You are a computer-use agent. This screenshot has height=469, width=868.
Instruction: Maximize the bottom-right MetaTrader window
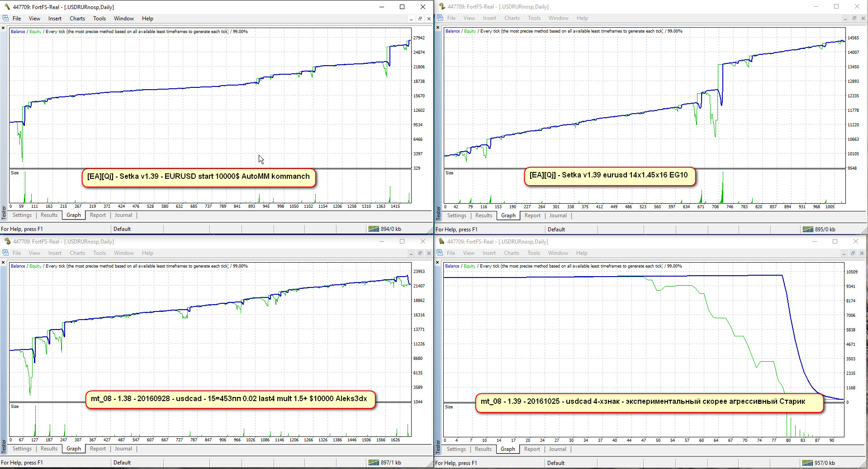[835, 241]
